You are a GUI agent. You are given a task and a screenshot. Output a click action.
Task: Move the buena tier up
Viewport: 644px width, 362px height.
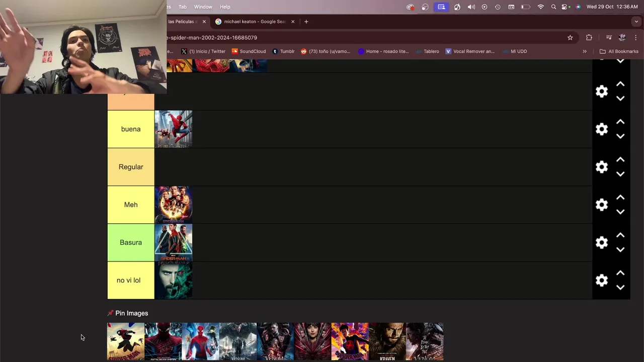tap(620, 122)
